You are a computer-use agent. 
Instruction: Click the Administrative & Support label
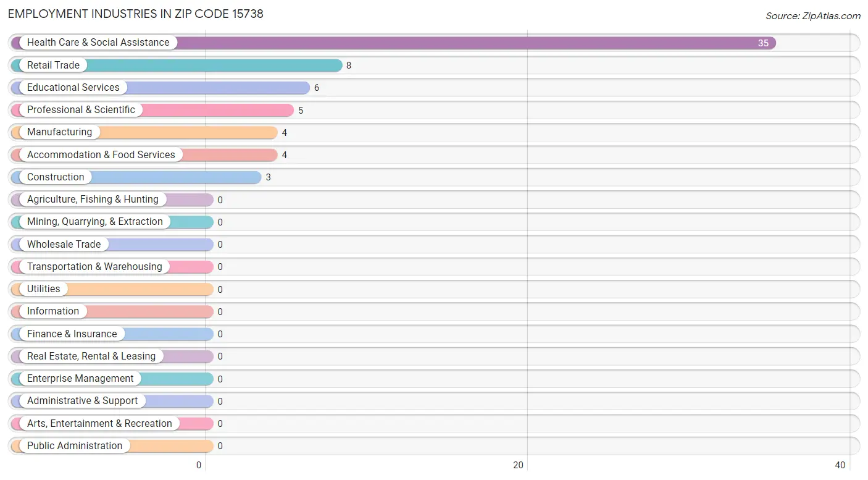83,401
